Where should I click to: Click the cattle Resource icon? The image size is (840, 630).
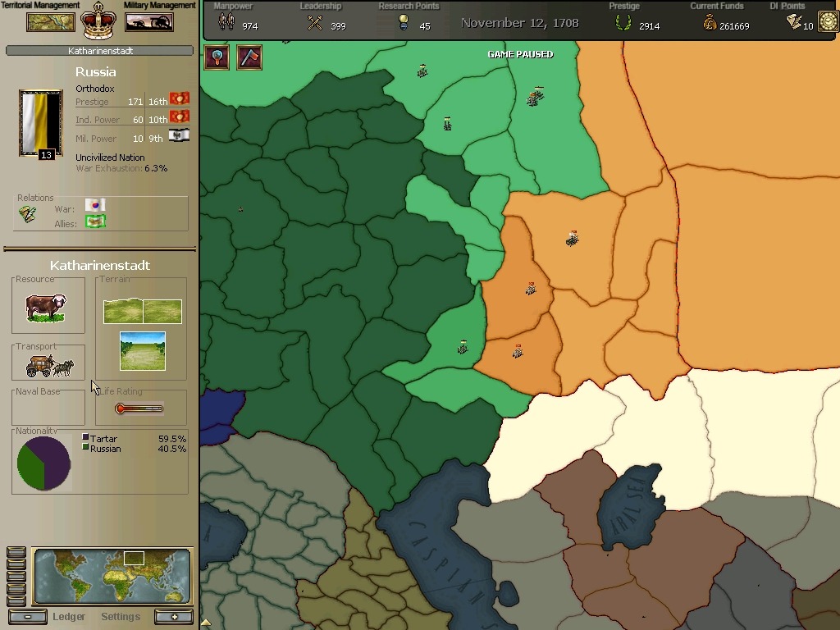[46, 308]
